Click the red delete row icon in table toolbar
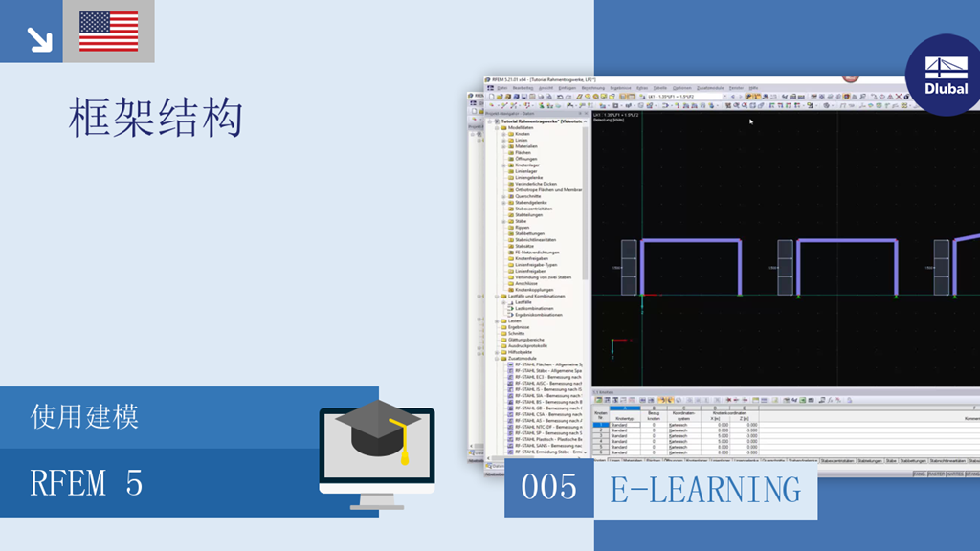980x551 pixels. [x=728, y=400]
